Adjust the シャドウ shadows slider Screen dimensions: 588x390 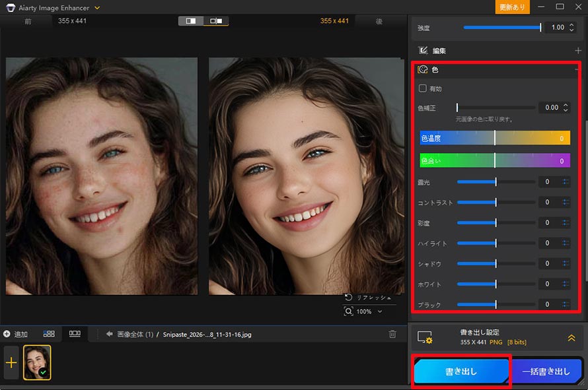point(496,263)
